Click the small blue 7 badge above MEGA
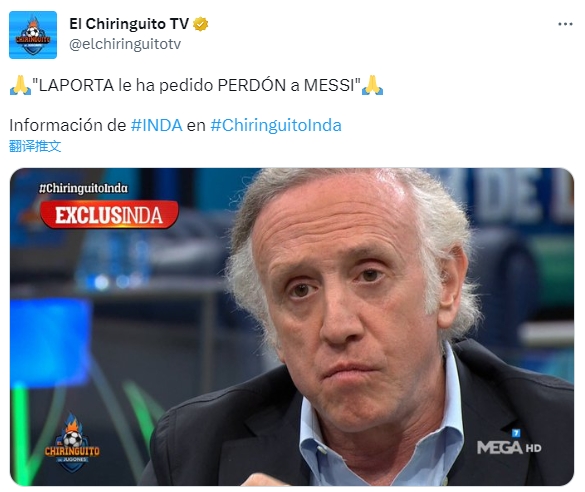Image resolution: width=585 pixels, height=492 pixels. pos(516,433)
